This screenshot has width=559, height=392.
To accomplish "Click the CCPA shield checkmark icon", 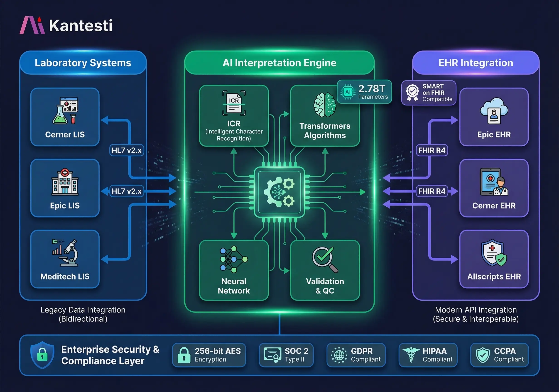I will pyautogui.click(x=483, y=355).
